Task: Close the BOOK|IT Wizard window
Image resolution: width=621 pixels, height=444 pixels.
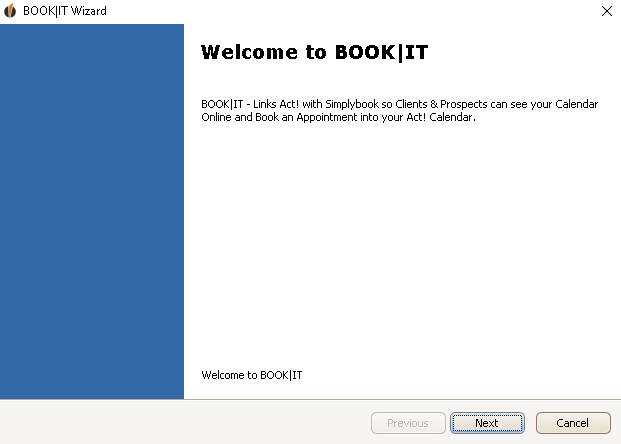Action: (x=606, y=11)
